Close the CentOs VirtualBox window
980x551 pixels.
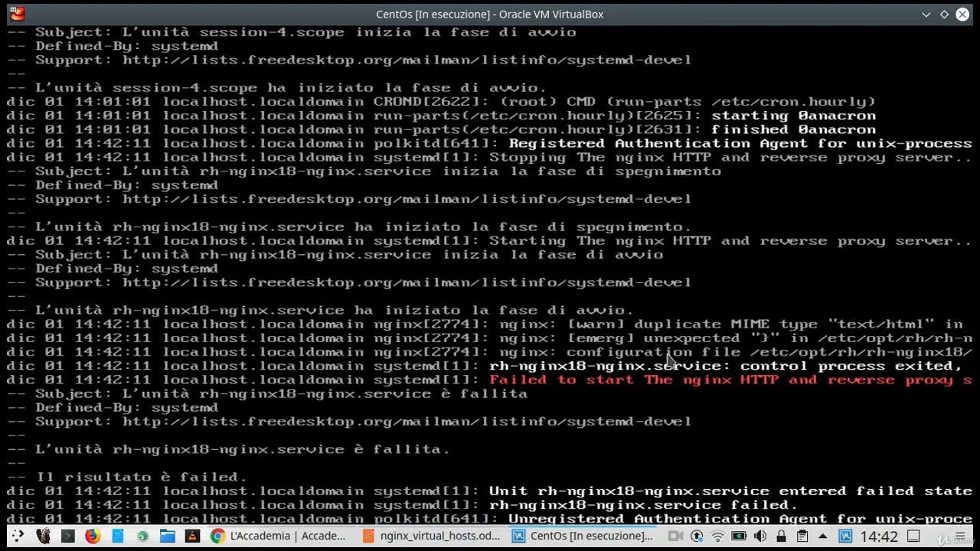pos(962,14)
